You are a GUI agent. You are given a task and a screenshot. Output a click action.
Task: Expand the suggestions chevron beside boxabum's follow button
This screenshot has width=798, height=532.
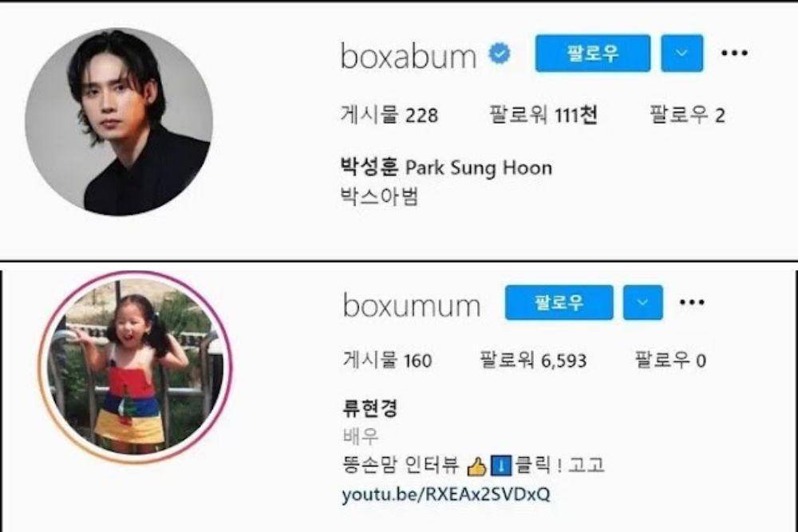click(x=682, y=53)
